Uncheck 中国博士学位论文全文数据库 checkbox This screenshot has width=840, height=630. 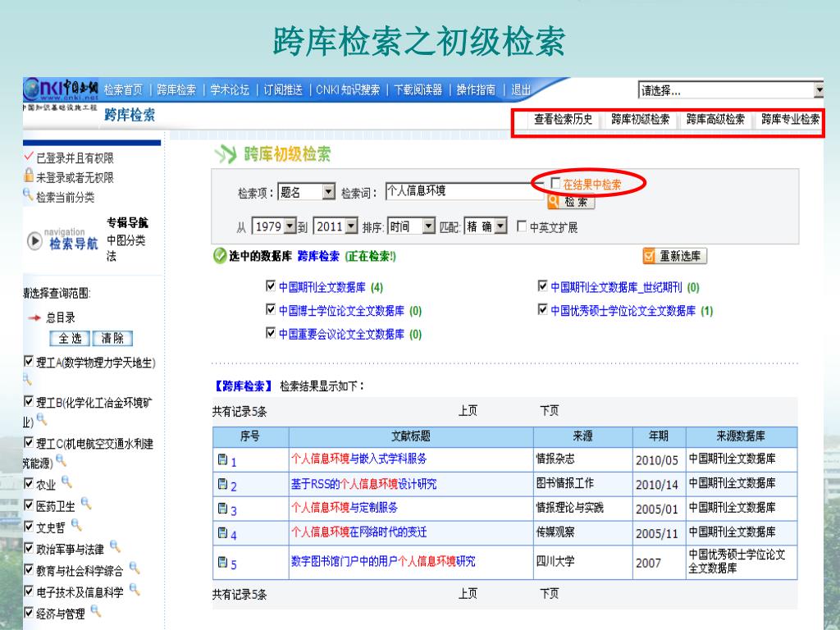point(271,310)
